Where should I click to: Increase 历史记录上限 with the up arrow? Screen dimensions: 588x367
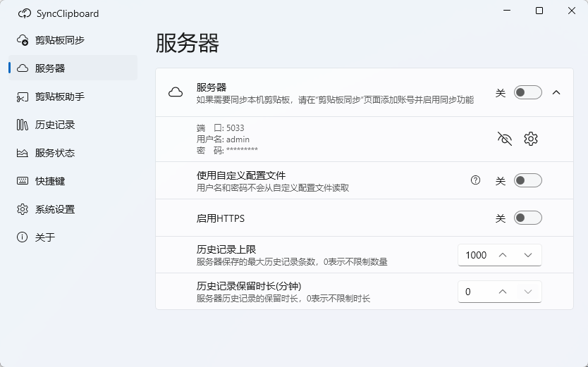tap(503, 255)
